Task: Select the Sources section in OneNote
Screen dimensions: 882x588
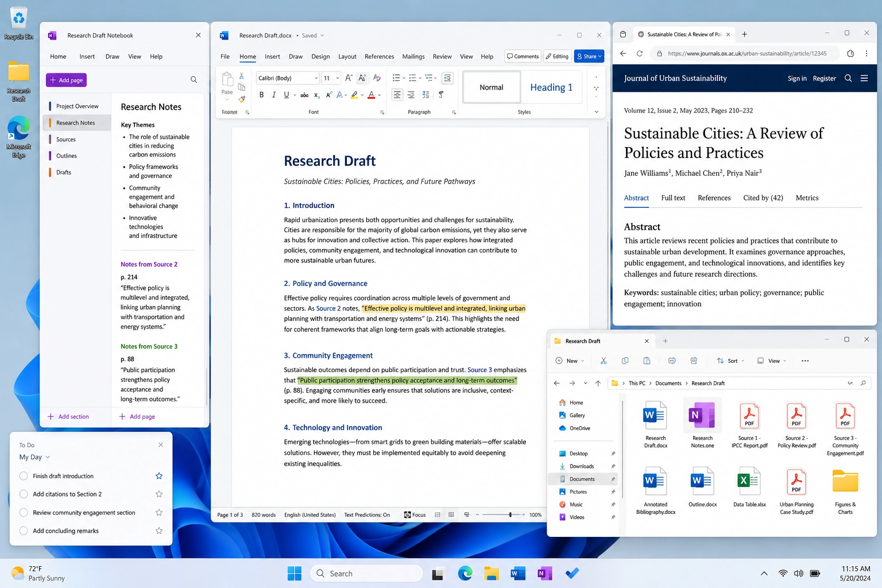Action: 77,139
